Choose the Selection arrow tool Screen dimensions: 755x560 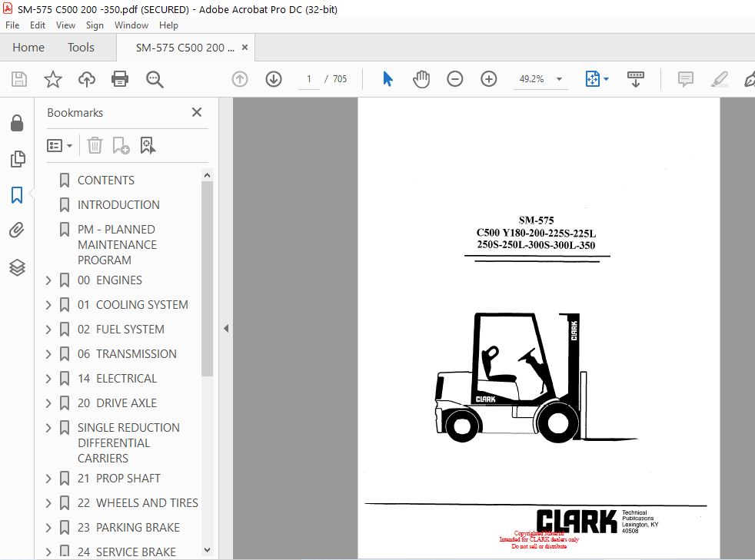point(387,79)
